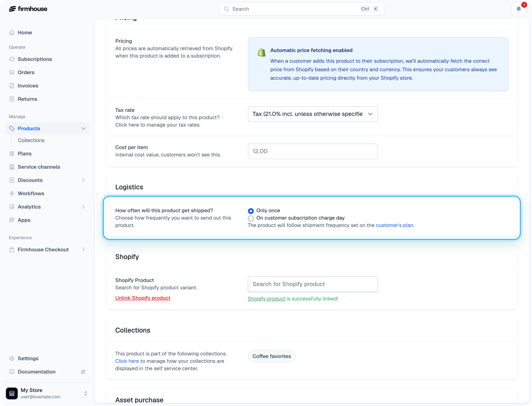Screen dimensions: 532x406
Task: Click the top Search bar
Action: (x=301, y=9)
